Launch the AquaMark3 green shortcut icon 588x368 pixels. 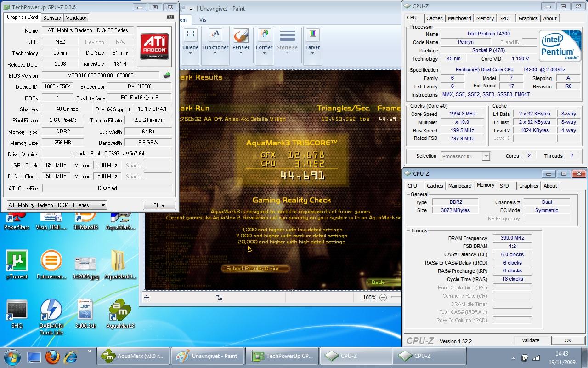tap(120, 314)
